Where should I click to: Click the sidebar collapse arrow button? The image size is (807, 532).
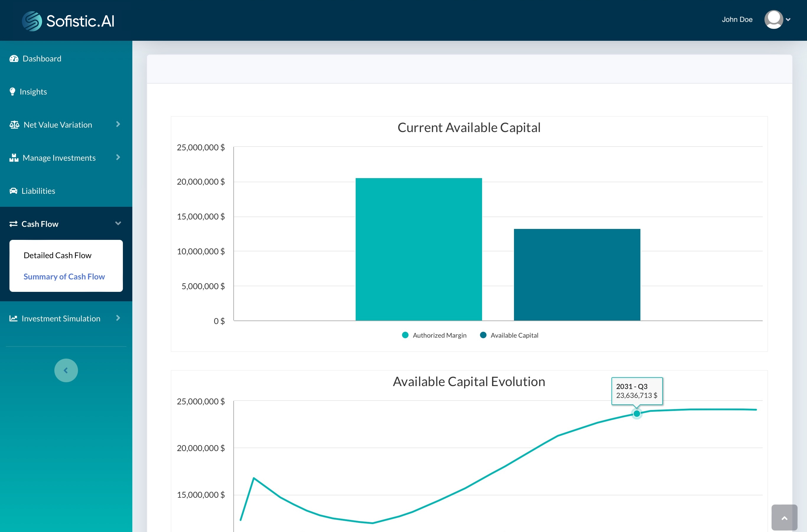66,370
